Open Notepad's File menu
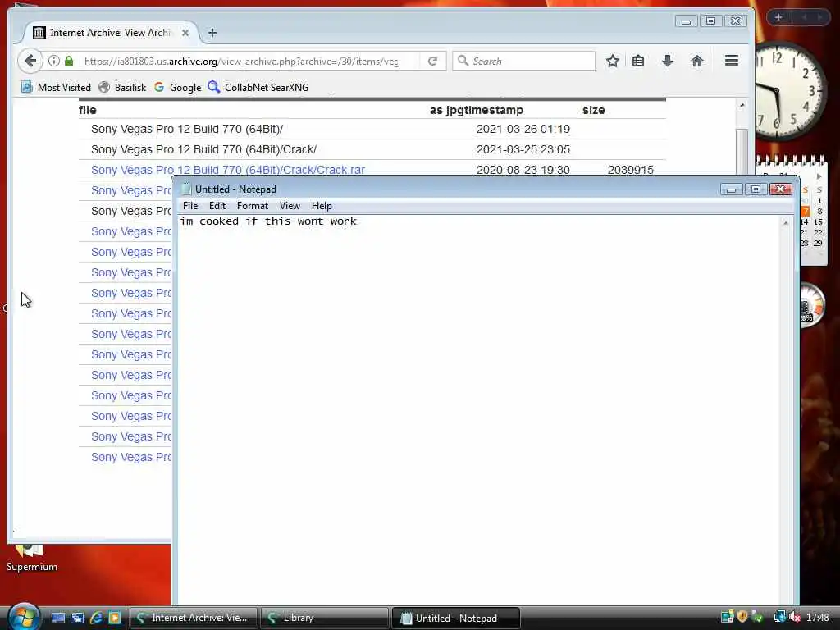 point(190,206)
